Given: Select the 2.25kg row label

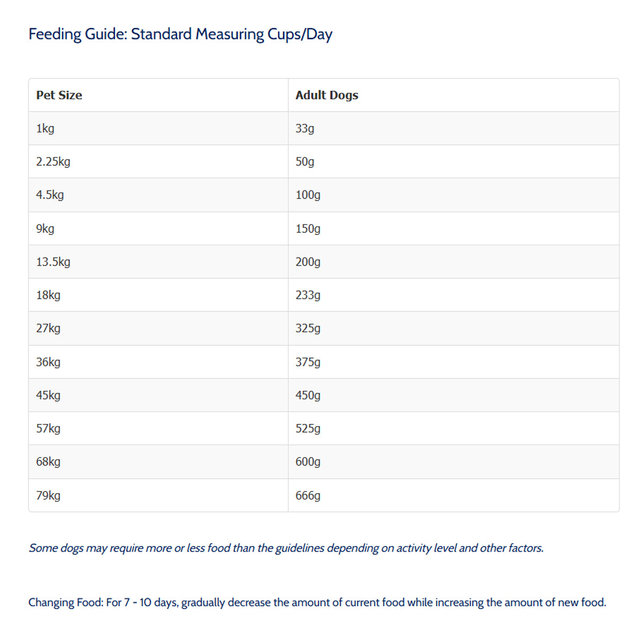Looking at the screenshot, I should click(53, 162).
